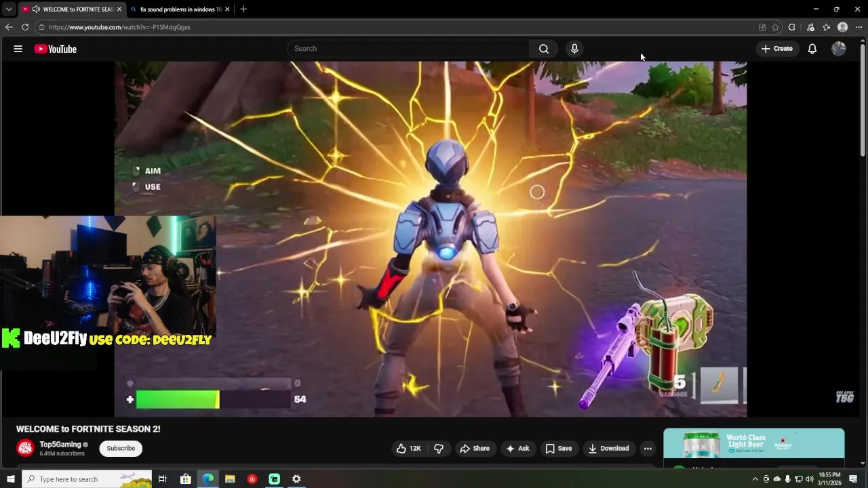This screenshot has width=868, height=488.
Task: Click the YouTube search magnifier button
Action: click(x=544, y=49)
